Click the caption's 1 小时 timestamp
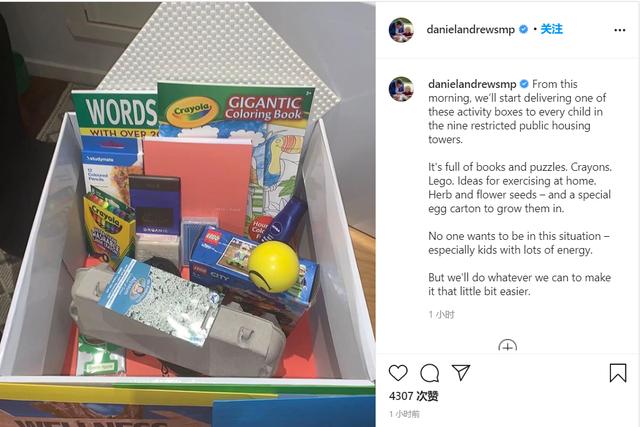 tap(442, 314)
